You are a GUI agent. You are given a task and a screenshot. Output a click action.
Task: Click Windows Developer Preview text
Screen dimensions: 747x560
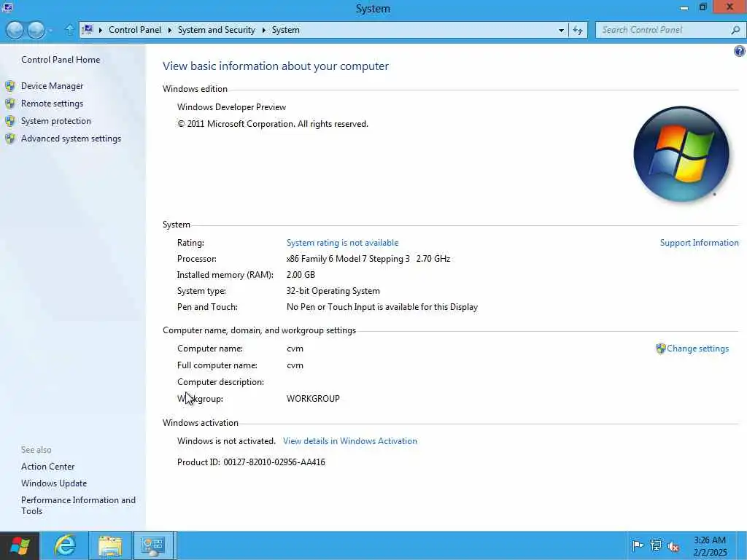click(x=231, y=107)
